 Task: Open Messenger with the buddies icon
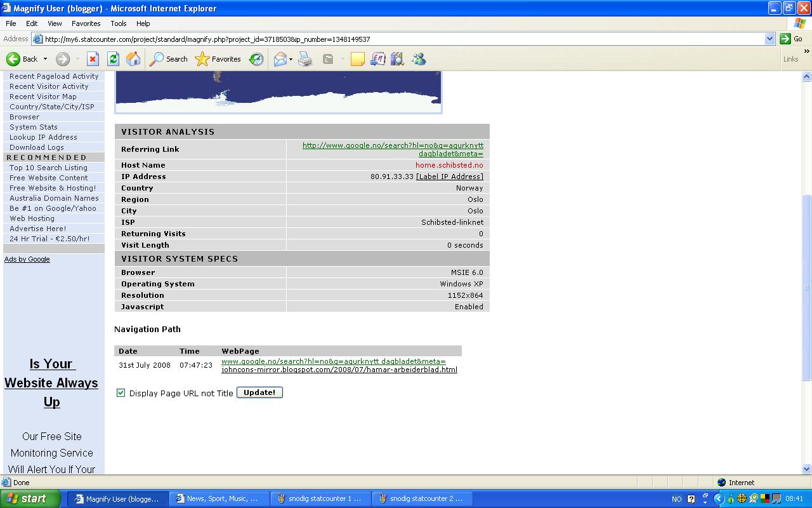(419, 59)
